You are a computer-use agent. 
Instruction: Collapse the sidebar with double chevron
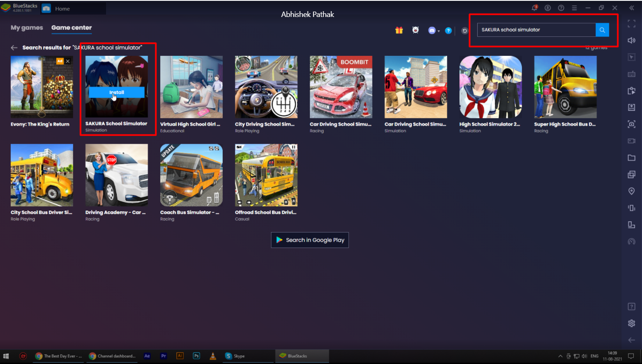[x=631, y=8]
